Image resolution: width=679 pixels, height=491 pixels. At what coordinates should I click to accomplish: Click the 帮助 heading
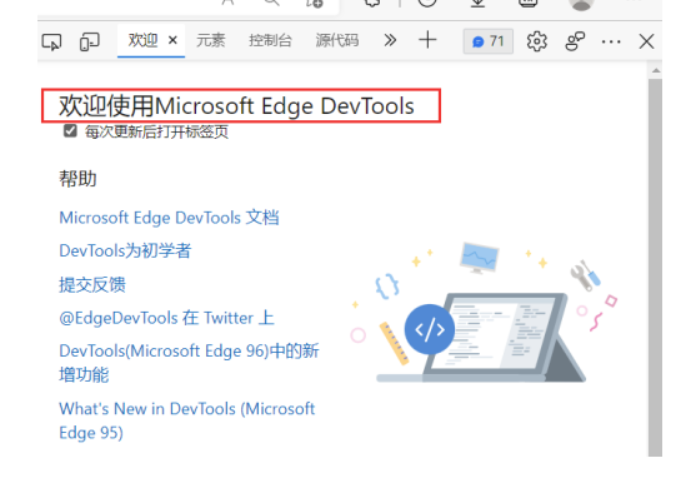tap(78, 179)
